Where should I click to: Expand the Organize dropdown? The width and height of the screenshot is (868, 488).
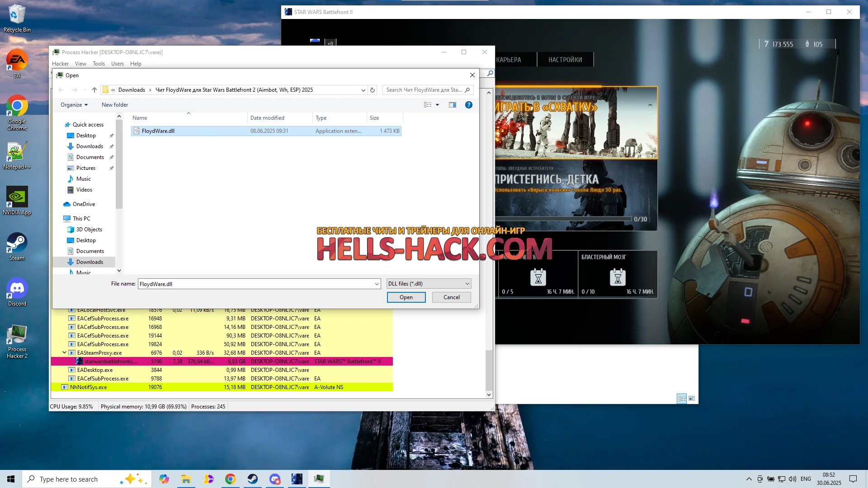[x=74, y=105]
